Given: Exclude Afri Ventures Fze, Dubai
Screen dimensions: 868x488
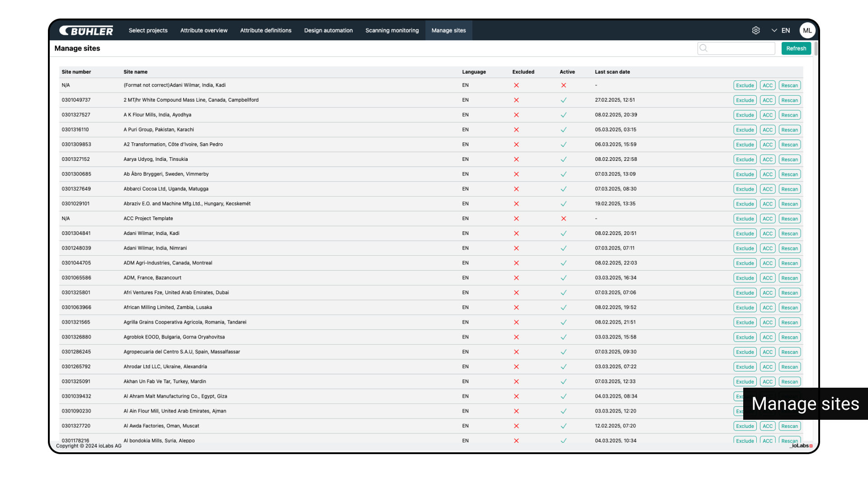Looking at the screenshot, I should coord(745,293).
